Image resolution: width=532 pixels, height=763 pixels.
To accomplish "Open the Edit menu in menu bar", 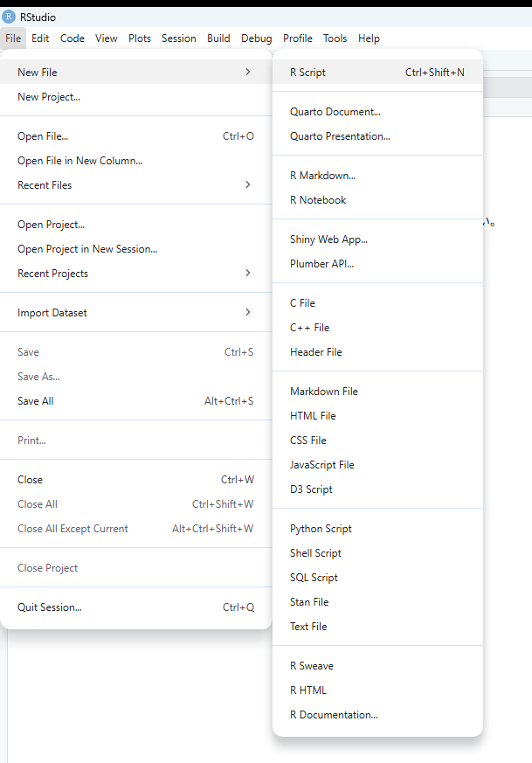I will 40,38.
